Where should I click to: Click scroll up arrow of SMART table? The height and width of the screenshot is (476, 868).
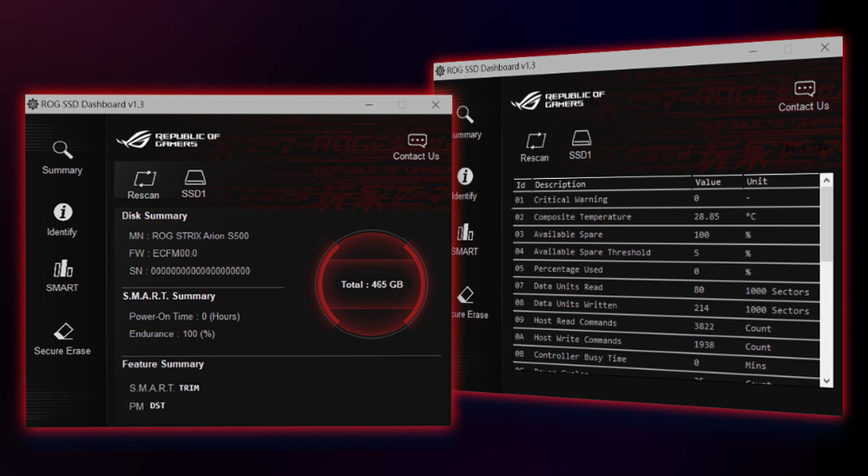click(826, 180)
